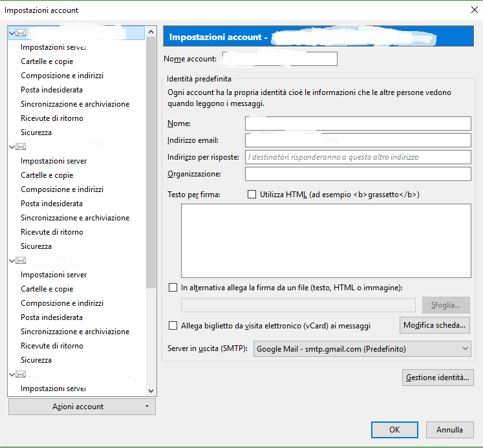Select the first Posta indesiderata item
This screenshot has height=448, width=483.
(52, 90)
